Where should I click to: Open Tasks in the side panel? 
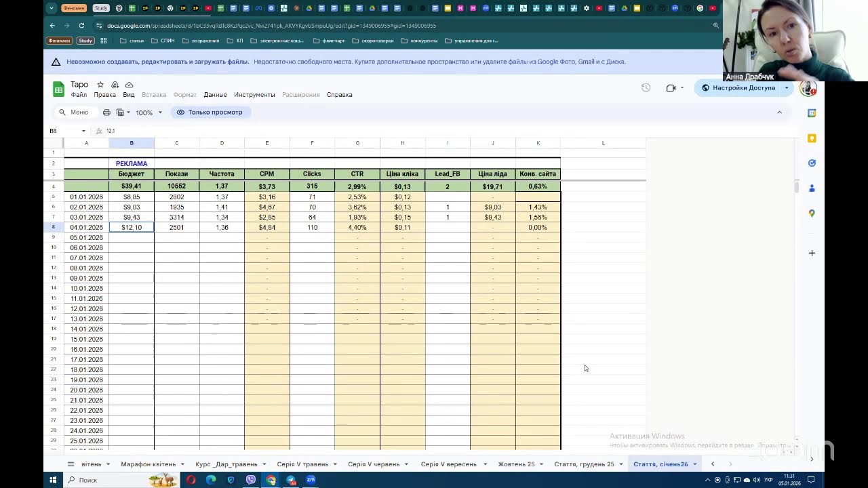click(812, 163)
